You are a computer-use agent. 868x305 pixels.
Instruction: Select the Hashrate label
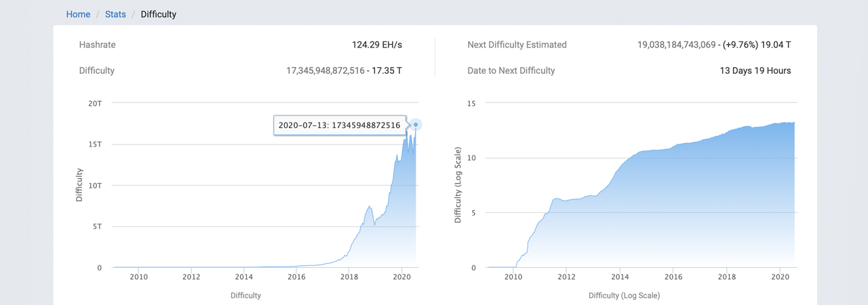[x=98, y=45]
